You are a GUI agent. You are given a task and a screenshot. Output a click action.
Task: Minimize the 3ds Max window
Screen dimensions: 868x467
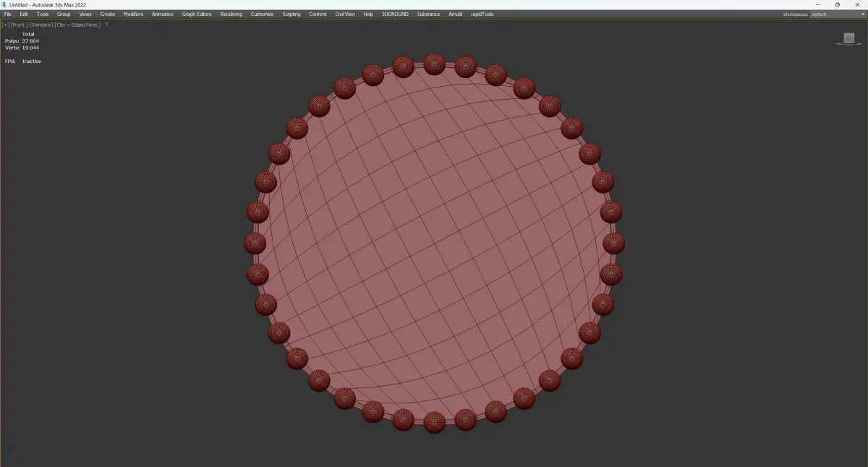pyautogui.click(x=817, y=4)
